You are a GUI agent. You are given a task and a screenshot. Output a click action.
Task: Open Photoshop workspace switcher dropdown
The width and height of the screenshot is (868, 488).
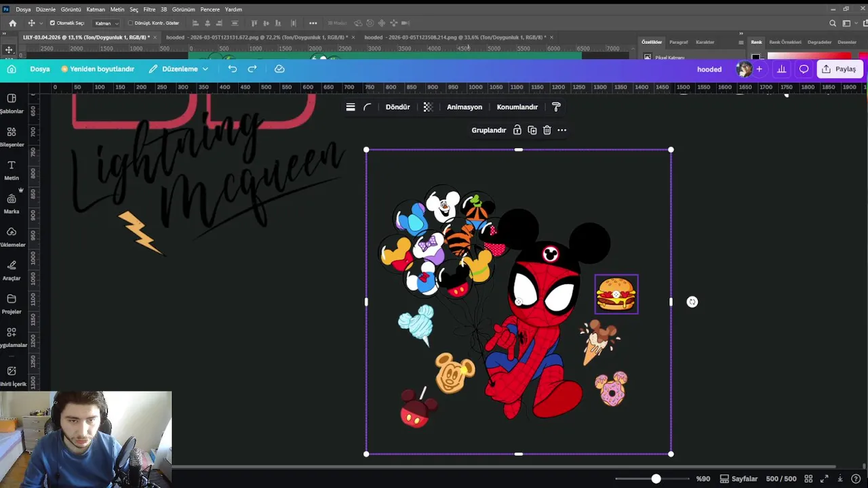(848, 23)
